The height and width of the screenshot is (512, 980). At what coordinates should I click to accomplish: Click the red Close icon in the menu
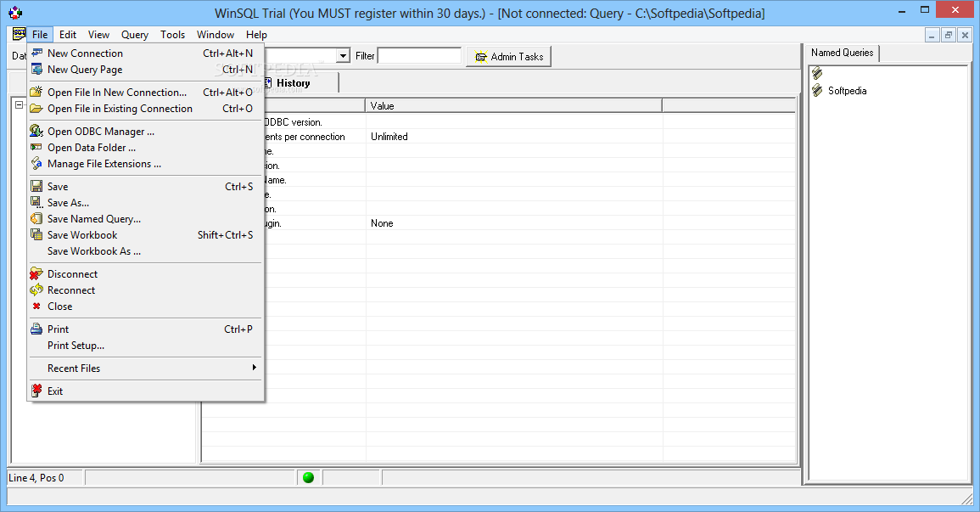click(36, 307)
